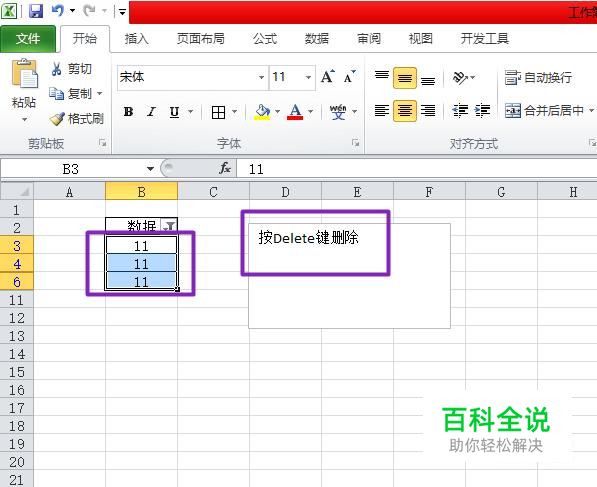The height and width of the screenshot is (487, 597).
Task: Switch to the 开始 Home tab
Action: [85, 39]
